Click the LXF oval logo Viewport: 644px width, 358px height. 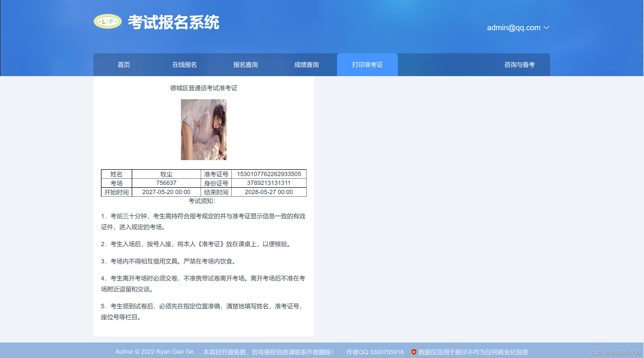point(108,22)
